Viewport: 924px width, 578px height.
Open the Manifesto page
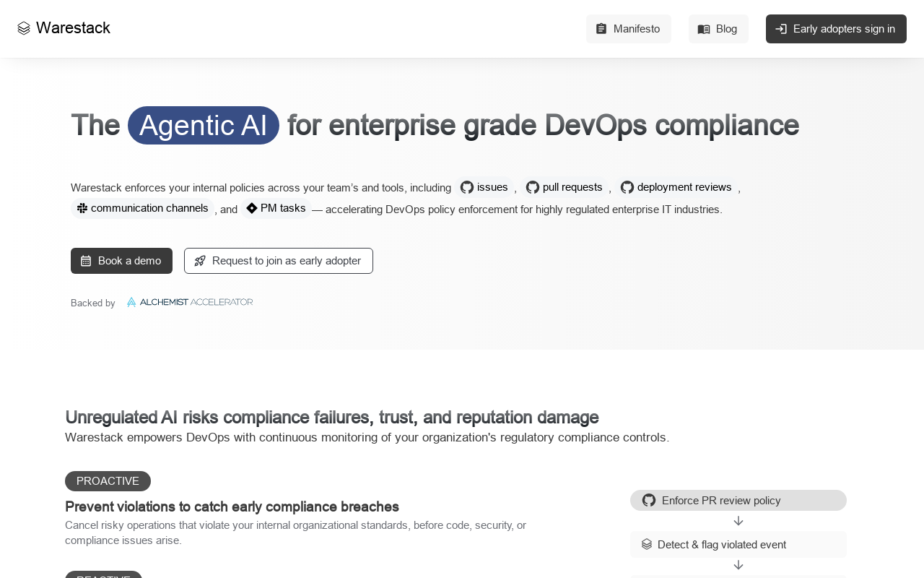628,29
